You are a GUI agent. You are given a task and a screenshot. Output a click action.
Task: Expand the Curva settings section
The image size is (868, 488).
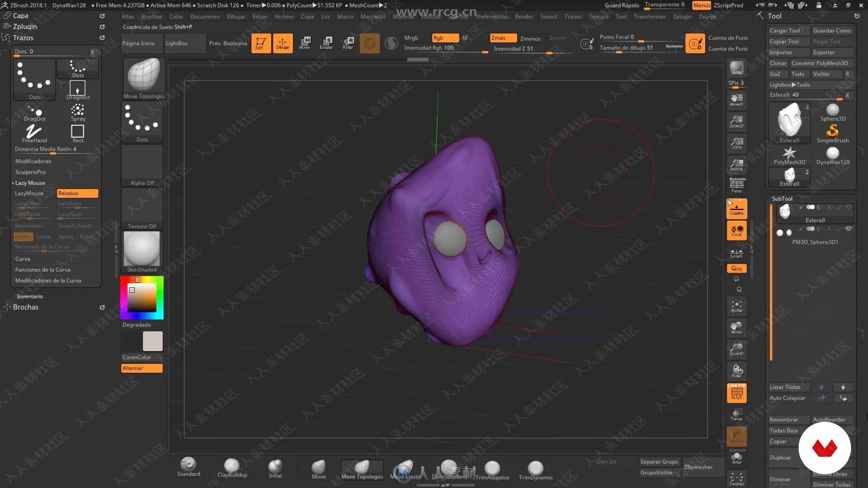pyautogui.click(x=23, y=258)
